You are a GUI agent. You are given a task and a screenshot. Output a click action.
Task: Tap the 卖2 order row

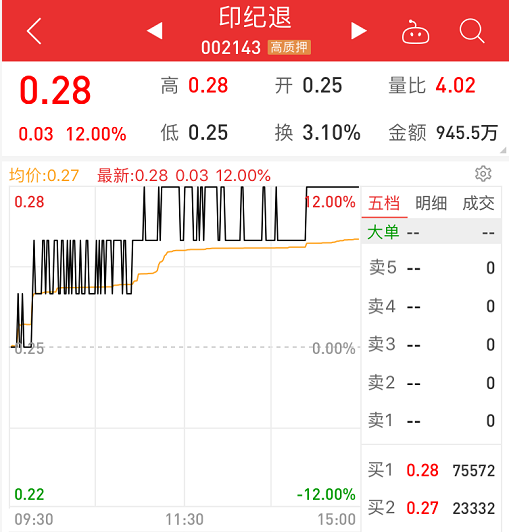coord(431,383)
